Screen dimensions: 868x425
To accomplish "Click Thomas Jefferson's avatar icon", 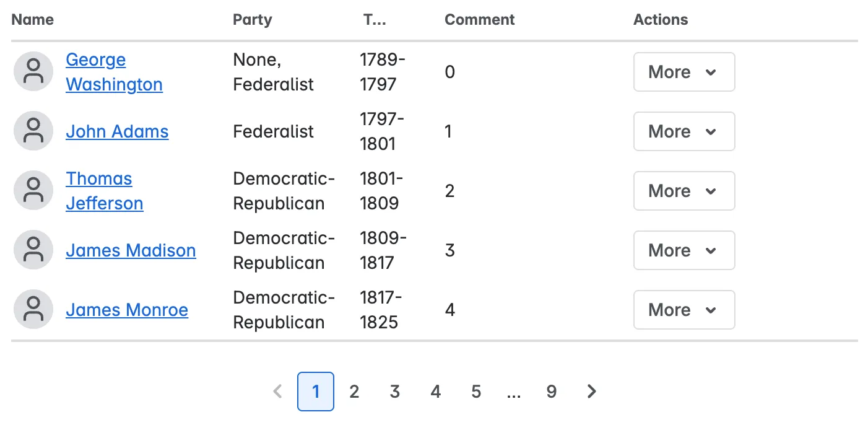I will coord(33,191).
